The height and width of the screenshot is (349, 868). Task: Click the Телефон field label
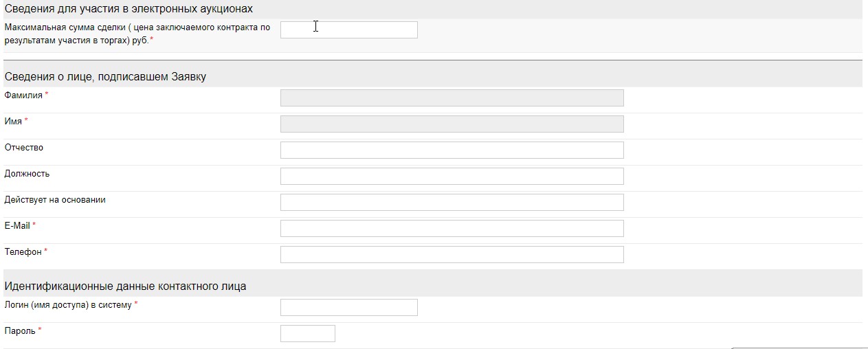pos(23,252)
